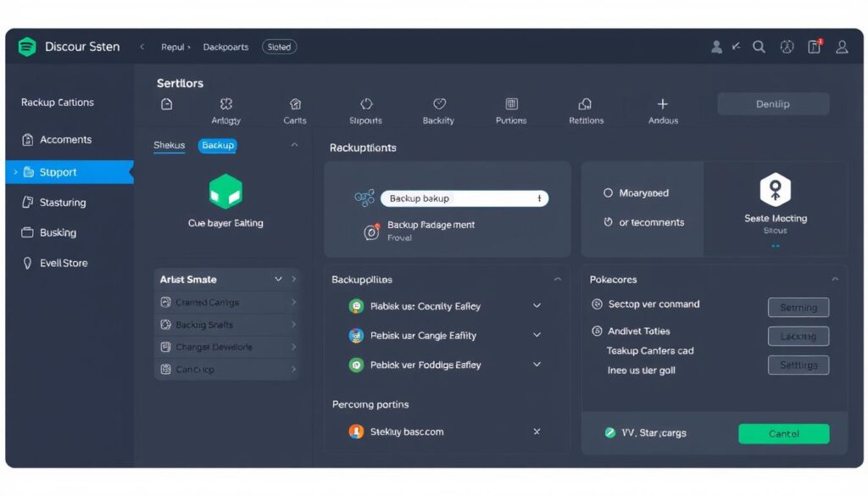The height and width of the screenshot is (496, 868).
Task: Toggle the Backup pill switch next to Shekus
Action: [217, 146]
